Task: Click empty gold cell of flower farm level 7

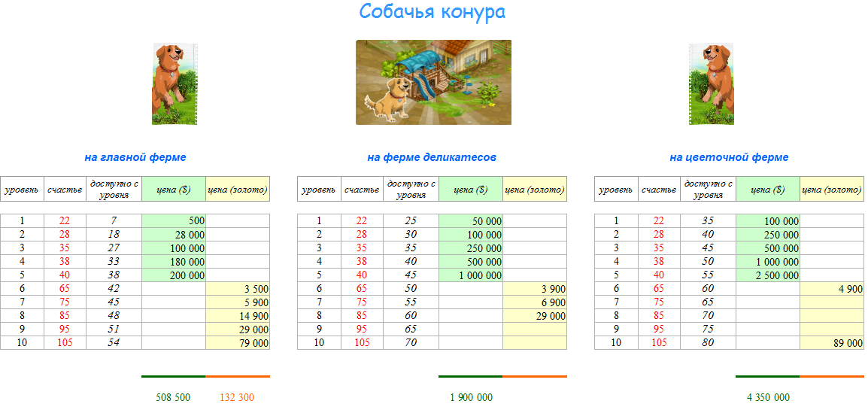Action: 832,302
